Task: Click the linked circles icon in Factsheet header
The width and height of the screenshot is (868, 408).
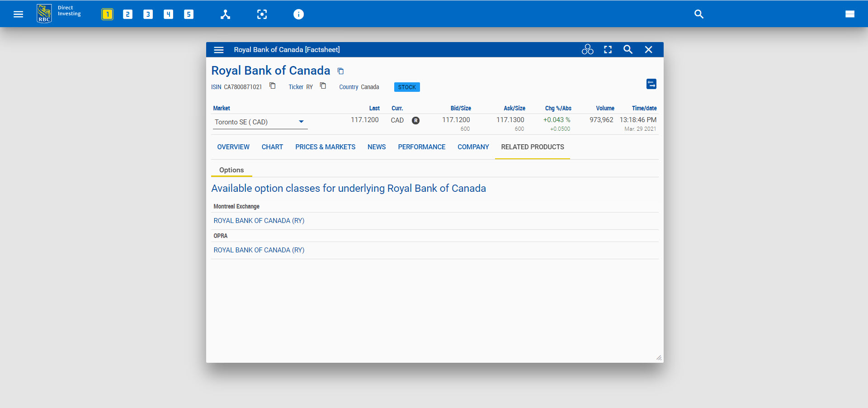Action: coord(587,50)
